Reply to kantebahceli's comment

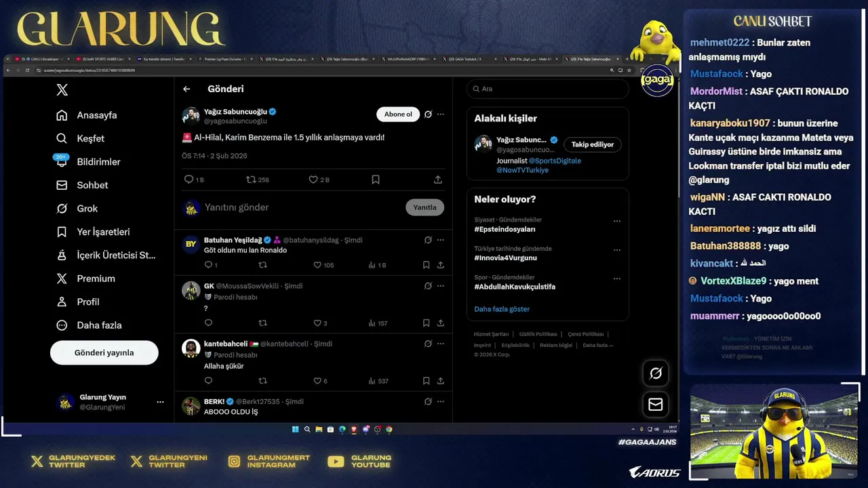[208, 381]
